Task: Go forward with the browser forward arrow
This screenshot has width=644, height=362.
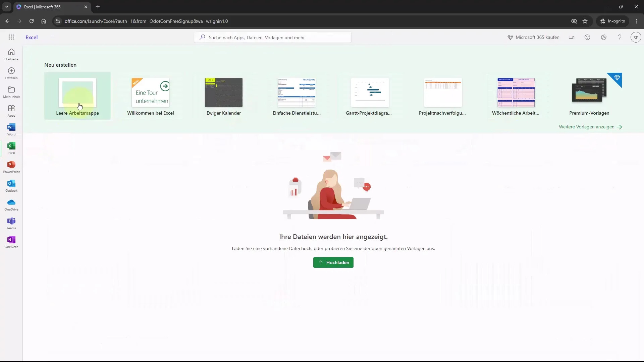Action: pos(19,21)
